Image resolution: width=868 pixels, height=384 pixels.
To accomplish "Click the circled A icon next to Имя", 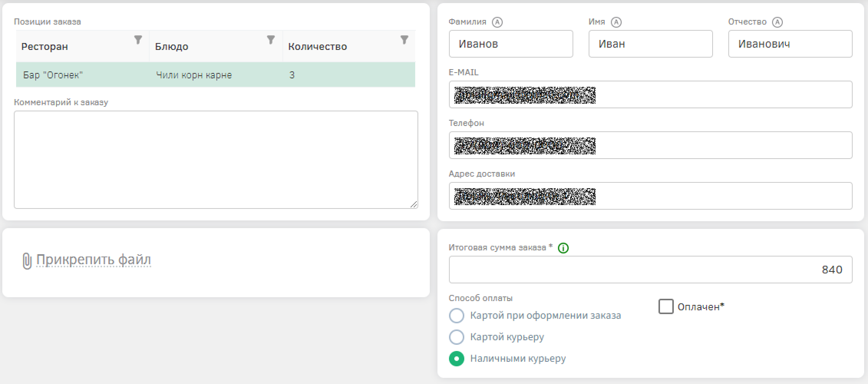I will [x=616, y=22].
